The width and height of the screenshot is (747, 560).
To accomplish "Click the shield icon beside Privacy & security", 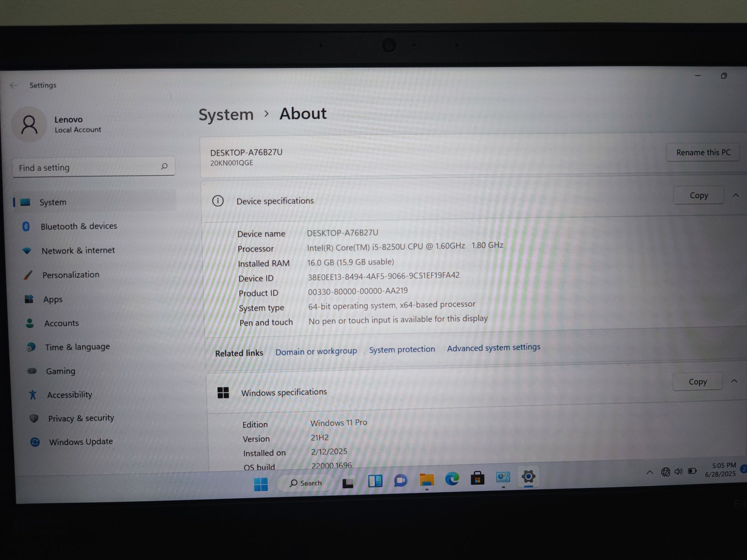I will [x=34, y=419].
